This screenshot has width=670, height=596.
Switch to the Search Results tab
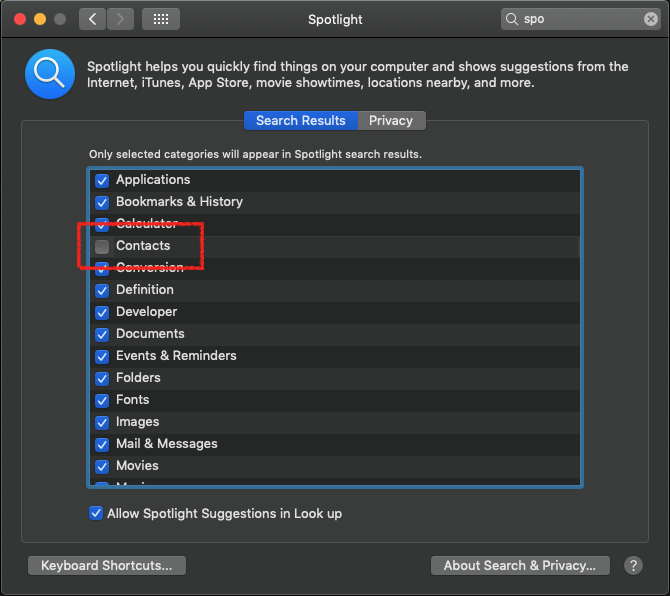pos(301,120)
